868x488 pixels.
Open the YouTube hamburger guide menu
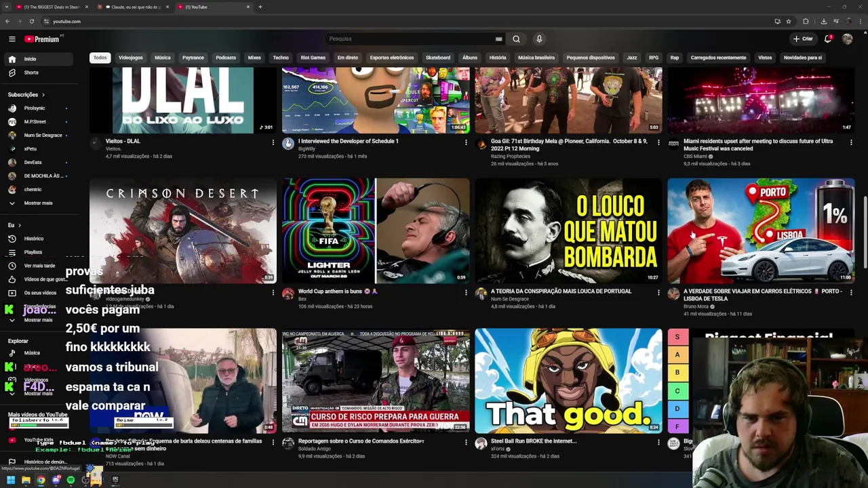coord(12,39)
